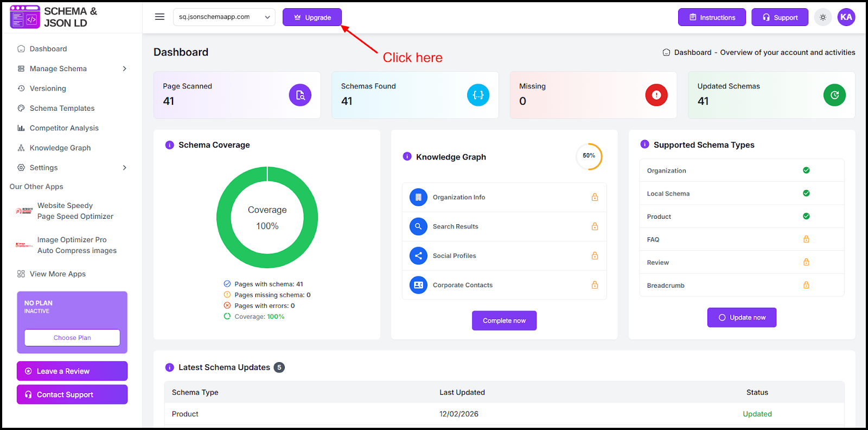868x430 pixels.
Task: Go to Schema Templates in the sidebar
Action: coord(62,108)
